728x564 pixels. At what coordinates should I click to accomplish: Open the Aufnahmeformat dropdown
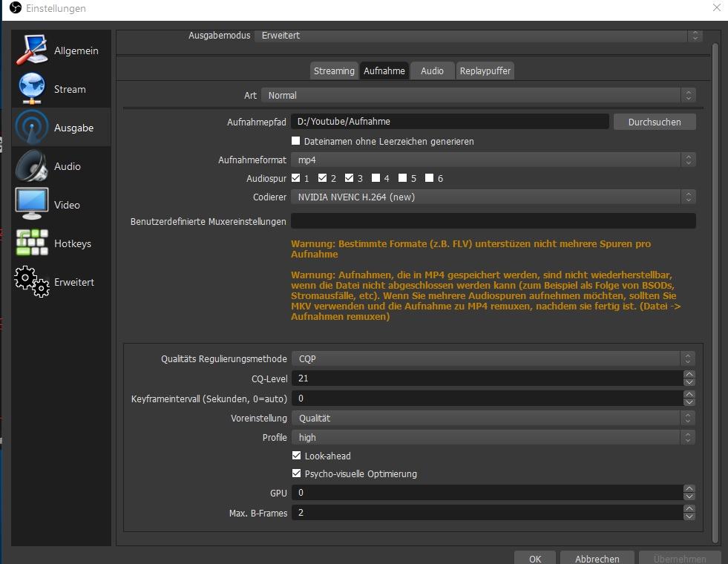point(493,160)
